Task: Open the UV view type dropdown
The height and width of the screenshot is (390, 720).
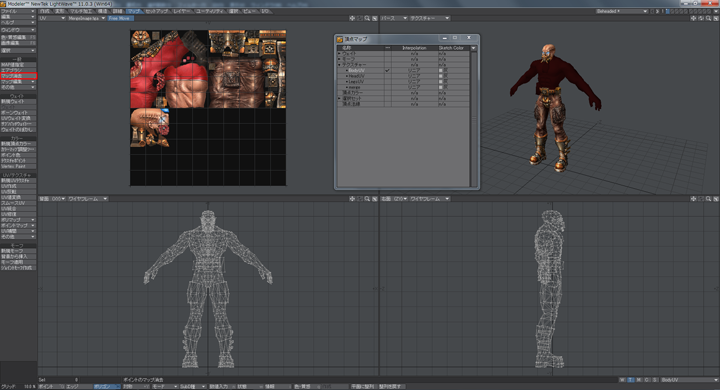Action: point(52,18)
